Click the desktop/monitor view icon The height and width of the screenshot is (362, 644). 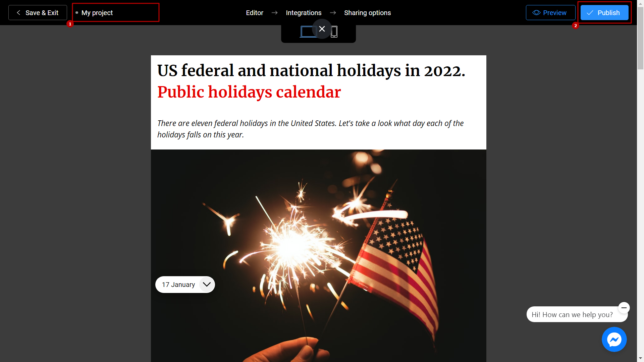308,32
